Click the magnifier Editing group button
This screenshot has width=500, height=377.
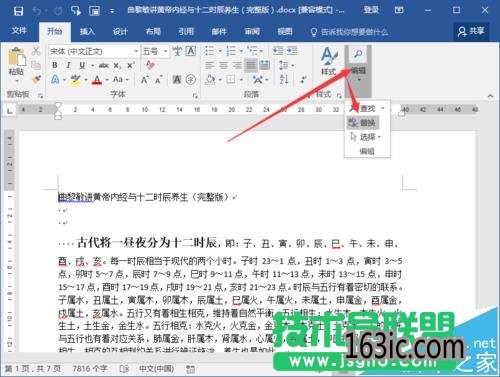[358, 63]
